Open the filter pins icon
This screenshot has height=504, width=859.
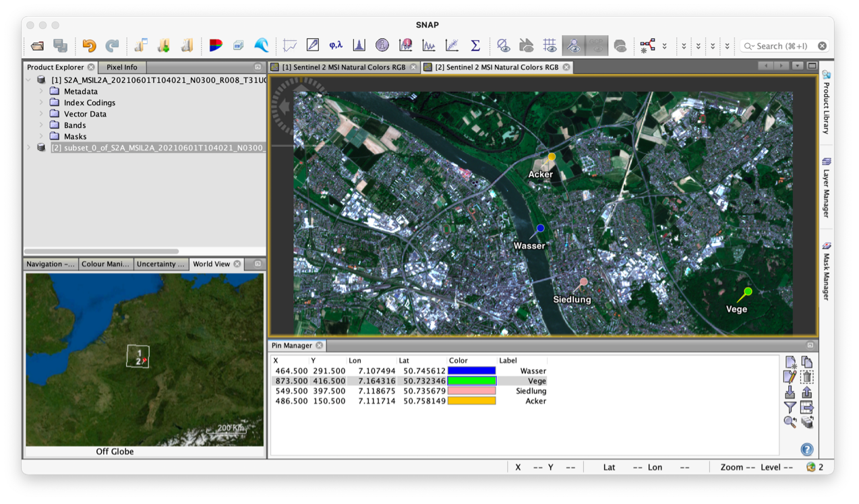pos(790,407)
